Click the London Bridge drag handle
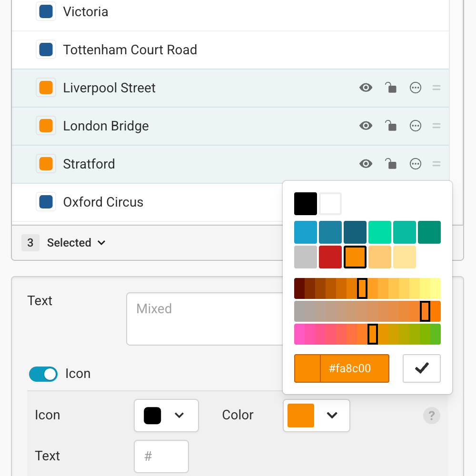This screenshot has height=476, width=476. [436, 126]
